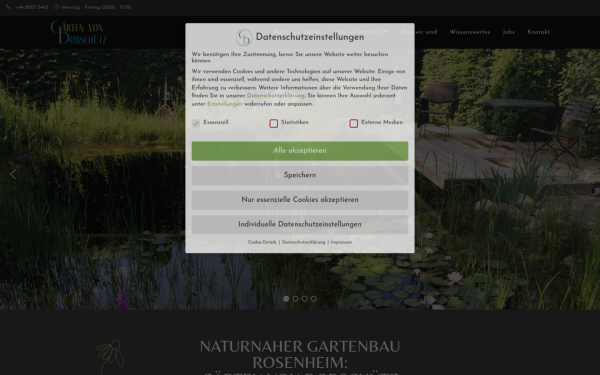This screenshot has height=375, width=600.
Task: Go to previous slide with left arrow
Action: pyautogui.click(x=13, y=174)
